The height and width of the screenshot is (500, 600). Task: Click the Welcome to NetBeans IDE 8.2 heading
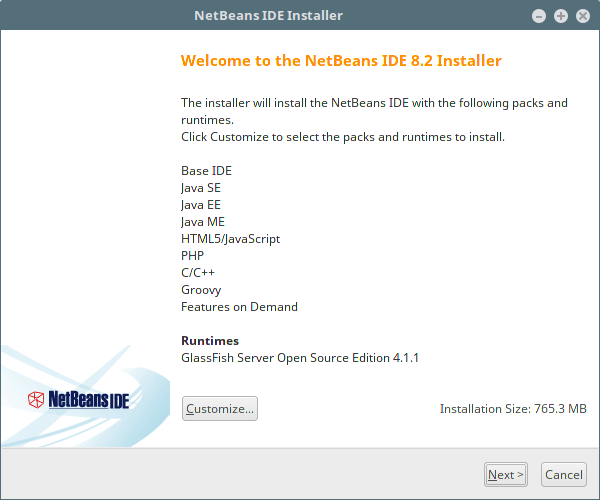click(x=341, y=60)
